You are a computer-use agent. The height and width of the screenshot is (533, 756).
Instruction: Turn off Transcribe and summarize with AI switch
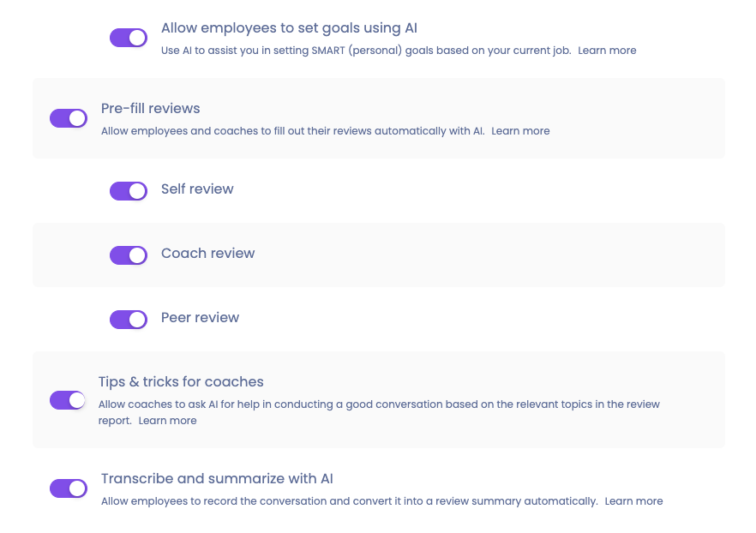pyautogui.click(x=69, y=488)
